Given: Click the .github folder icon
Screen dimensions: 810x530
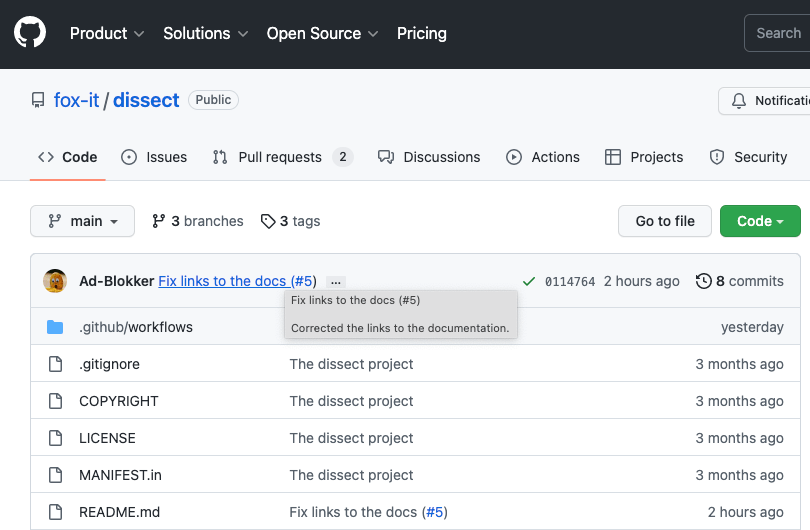Looking at the screenshot, I should [x=56, y=327].
